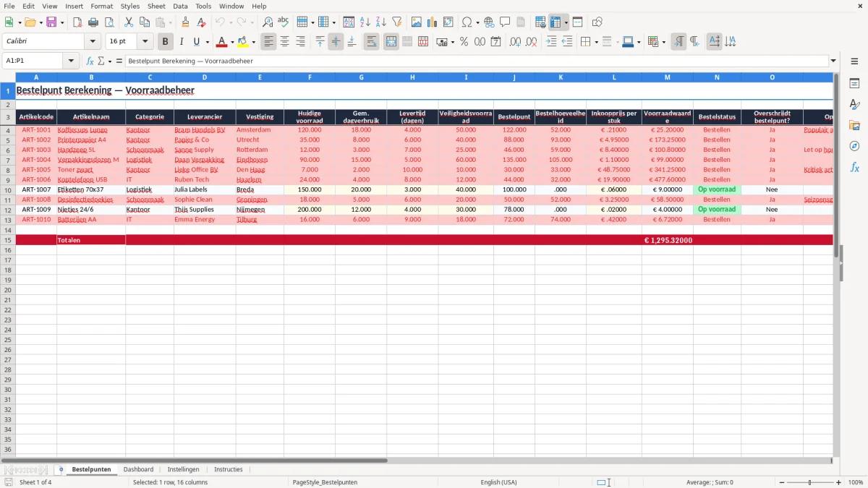Click the Increase Indent icon
Screen dimensions: 868x488
click(x=551, y=42)
